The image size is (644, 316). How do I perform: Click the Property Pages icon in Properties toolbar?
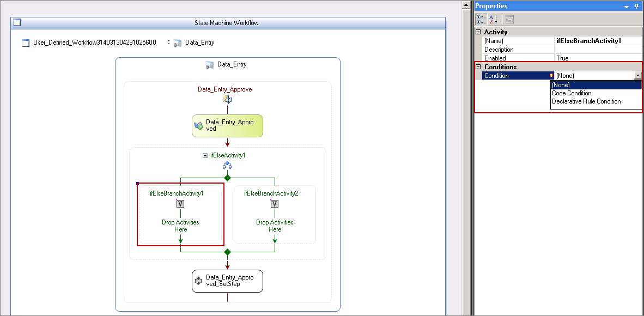pos(509,19)
